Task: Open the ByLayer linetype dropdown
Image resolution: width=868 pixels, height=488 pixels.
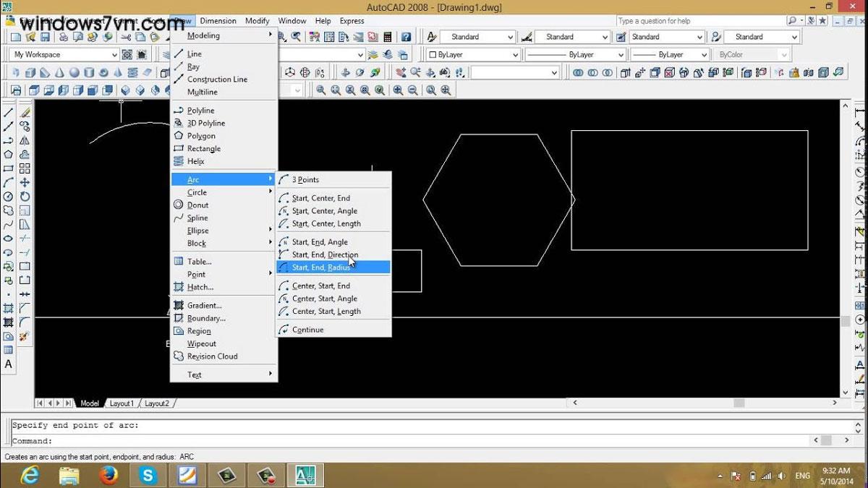Action: (576, 54)
